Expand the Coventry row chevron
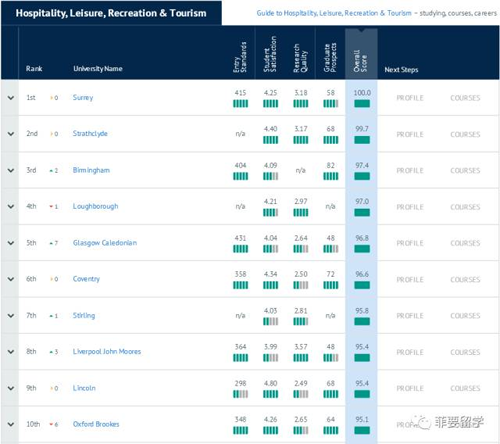This screenshot has width=500, height=444. pyautogui.click(x=11, y=279)
